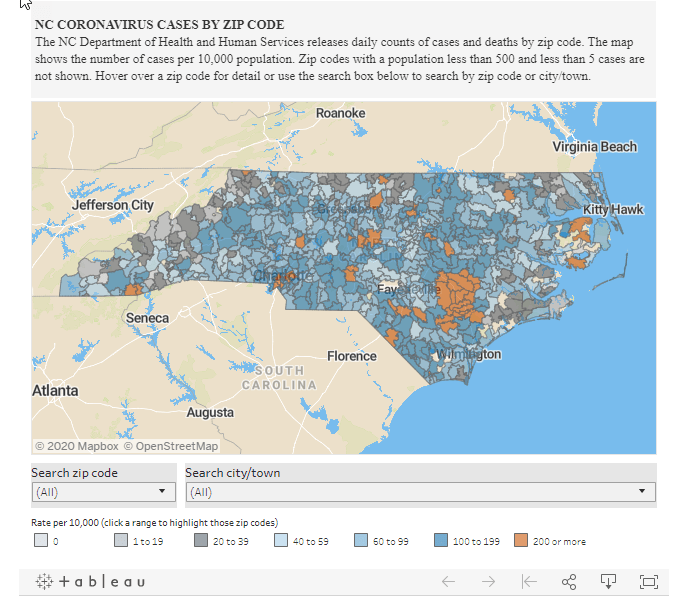Select the 40 to 59 legend swatch

click(x=281, y=541)
